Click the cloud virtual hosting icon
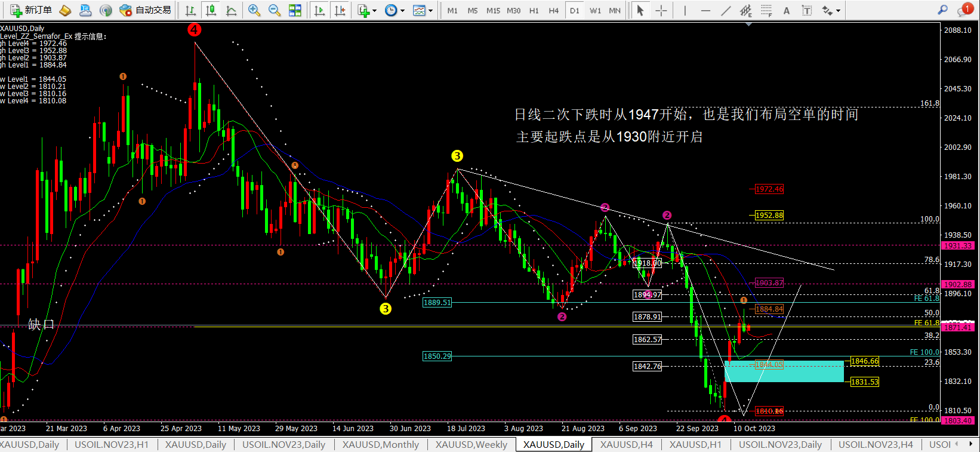Viewport: 980px width, 452px height. pyautogui.click(x=85, y=10)
